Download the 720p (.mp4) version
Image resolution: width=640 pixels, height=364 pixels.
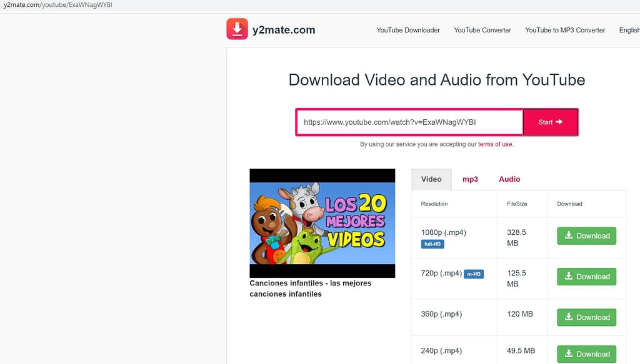pyautogui.click(x=586, y=277)
